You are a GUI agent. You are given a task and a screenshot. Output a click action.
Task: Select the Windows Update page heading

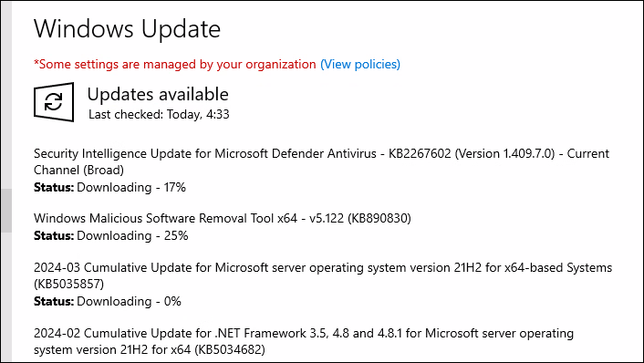tap(128, 28)
